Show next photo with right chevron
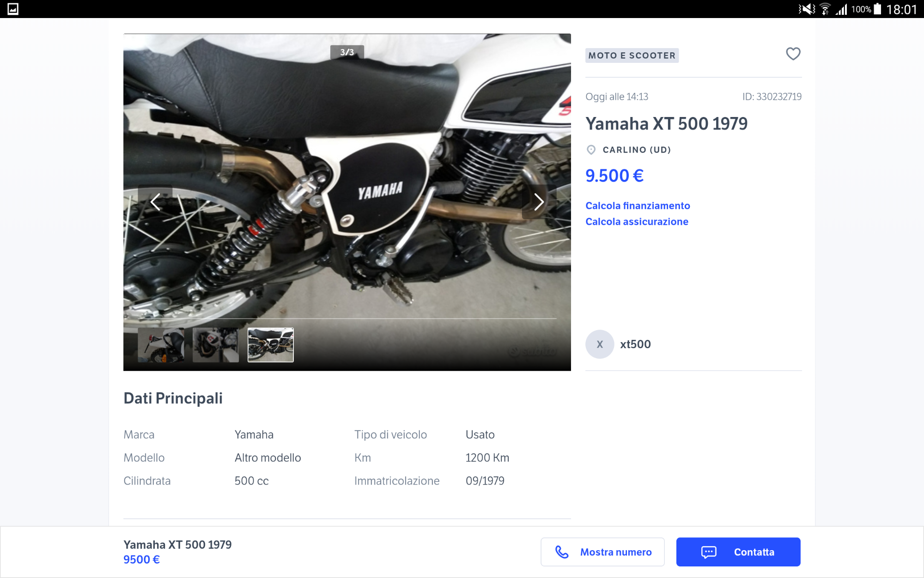Viewport: 924px width, 578px height. [x=539, y=202]
